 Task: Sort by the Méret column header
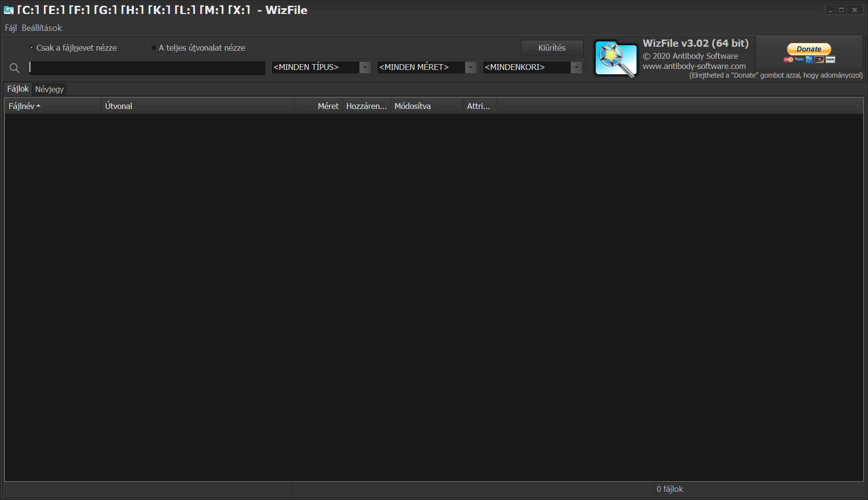[328, 106]
